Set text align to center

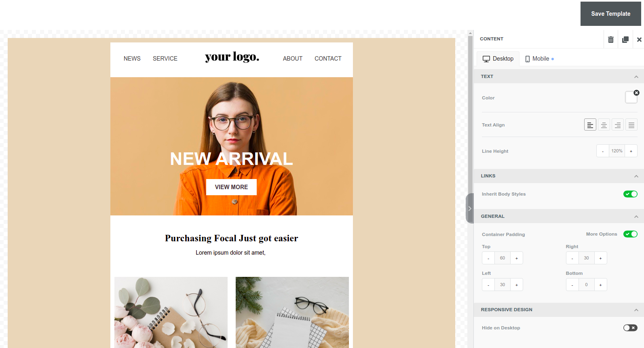pos(604,125)
